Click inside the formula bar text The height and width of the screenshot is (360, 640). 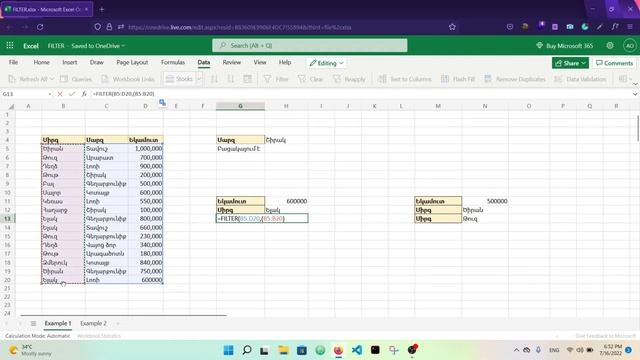point(124,94)
